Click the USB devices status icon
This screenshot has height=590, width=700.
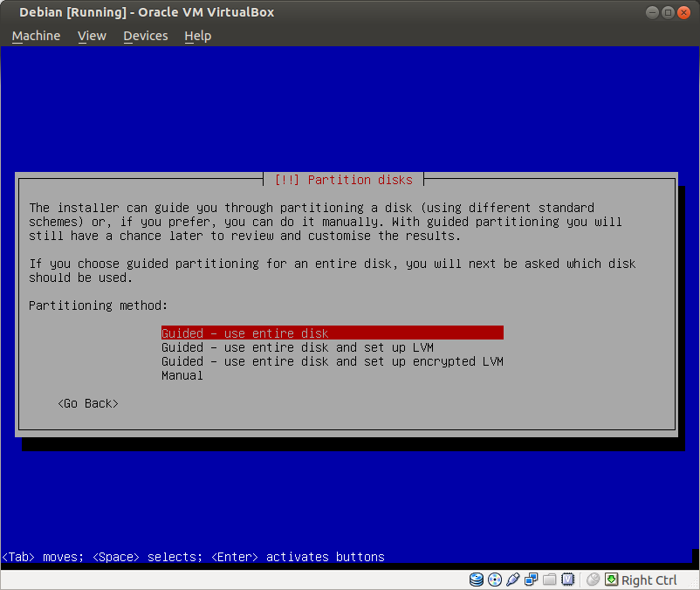pos(513,580)
